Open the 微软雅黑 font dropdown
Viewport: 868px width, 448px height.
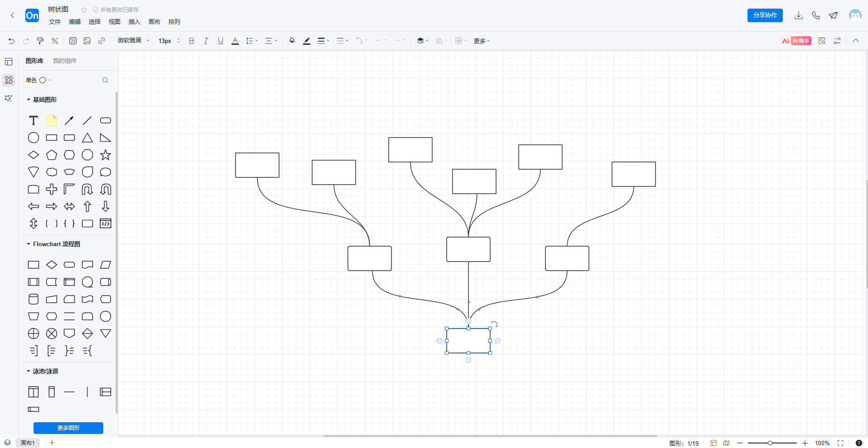133,41
